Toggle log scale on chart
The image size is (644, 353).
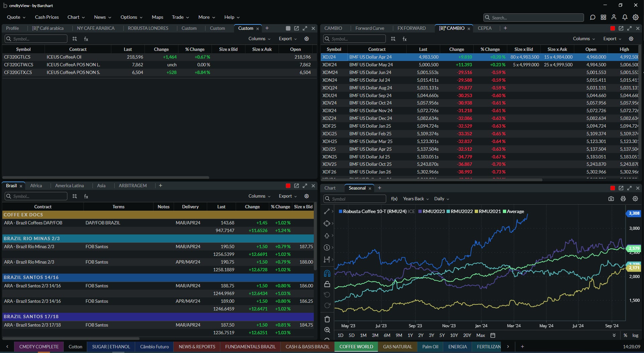pyautogui.click(x=635, y=335)
